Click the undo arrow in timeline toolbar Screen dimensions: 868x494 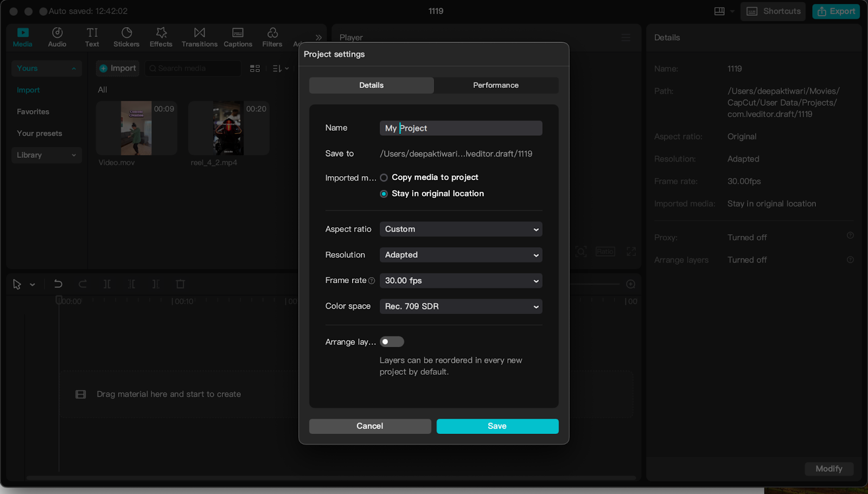point(58,284)
